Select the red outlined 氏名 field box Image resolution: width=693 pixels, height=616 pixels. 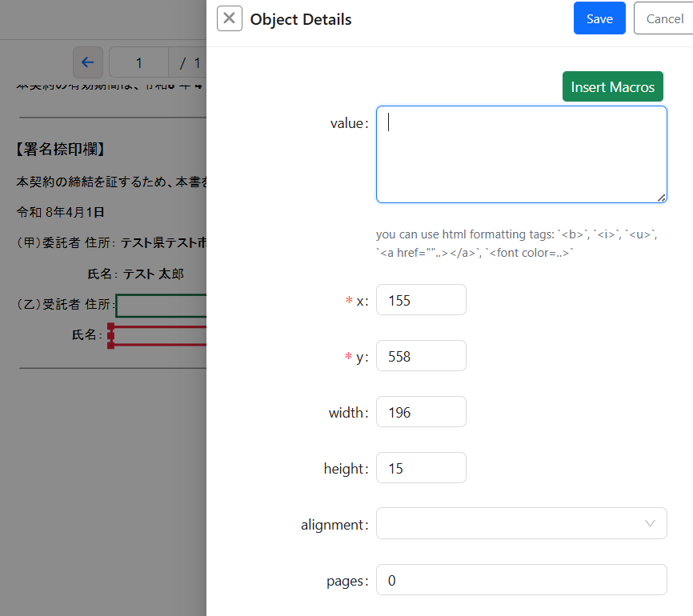click(160, 335)
